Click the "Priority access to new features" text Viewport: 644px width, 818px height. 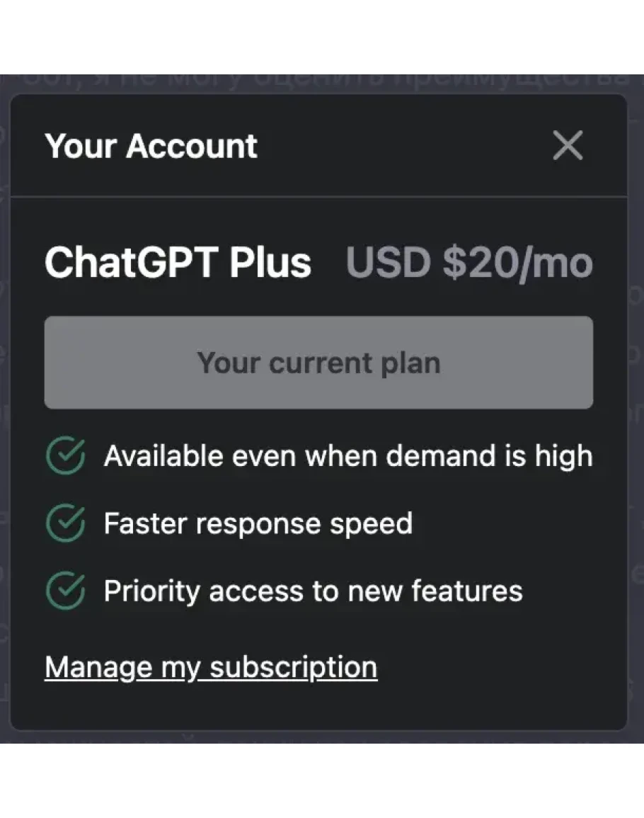tap(313, 591)
